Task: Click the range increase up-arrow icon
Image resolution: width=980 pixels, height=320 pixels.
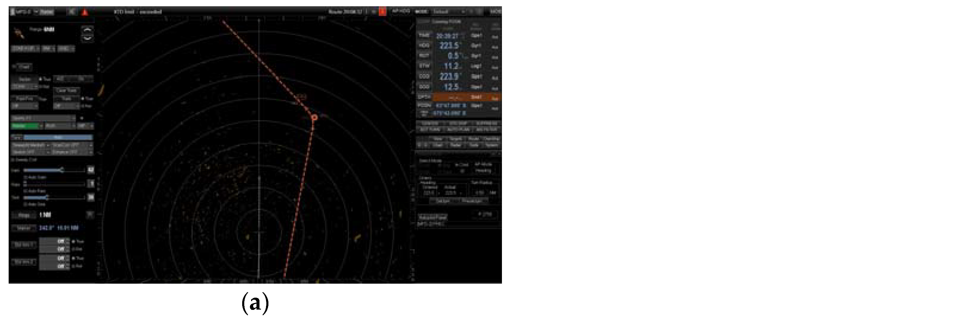Action: 88,30
